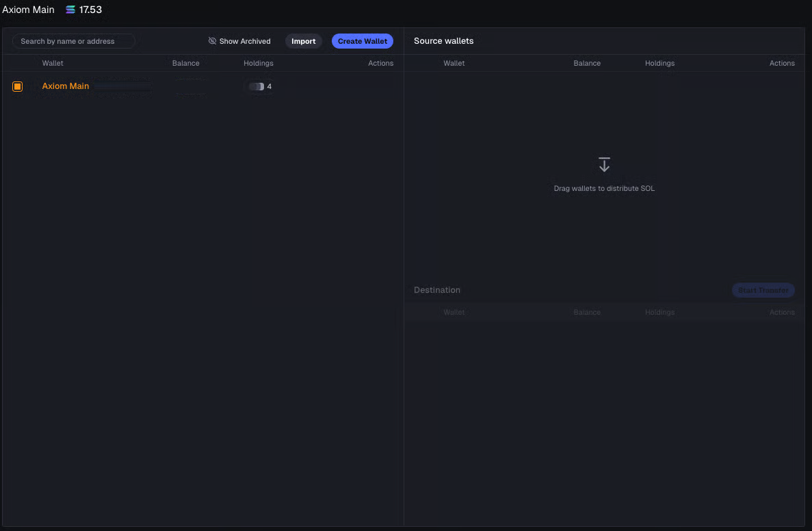The height and width of the screenshot is (531, 812).
Task: Click the 17.53 SOL balance in header
Action: 90,10
